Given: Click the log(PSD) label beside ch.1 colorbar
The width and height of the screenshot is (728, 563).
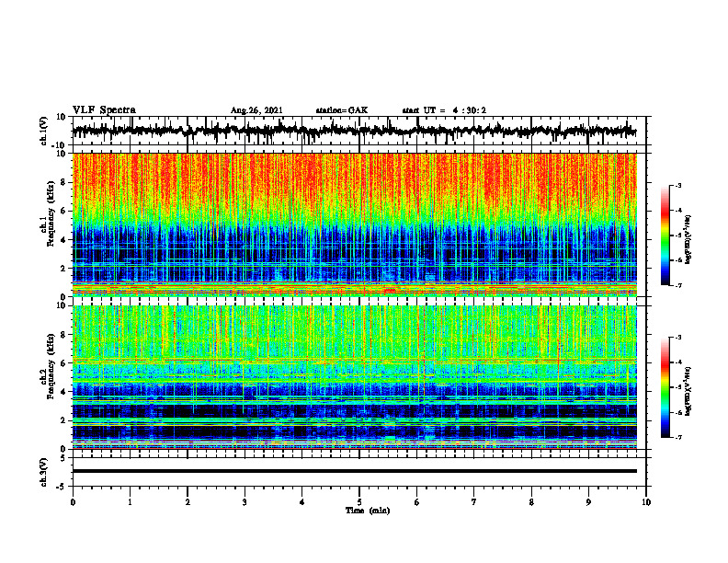Looking at the screenshot, I should click(x=688, y=240).
